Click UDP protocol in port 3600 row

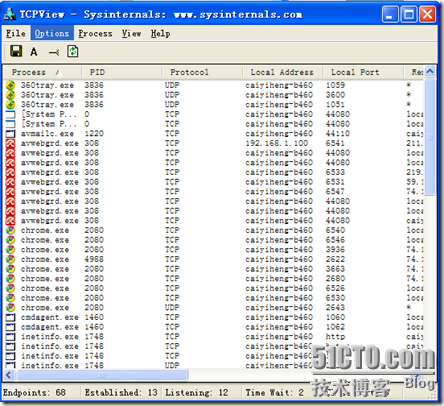coord(172,95)
